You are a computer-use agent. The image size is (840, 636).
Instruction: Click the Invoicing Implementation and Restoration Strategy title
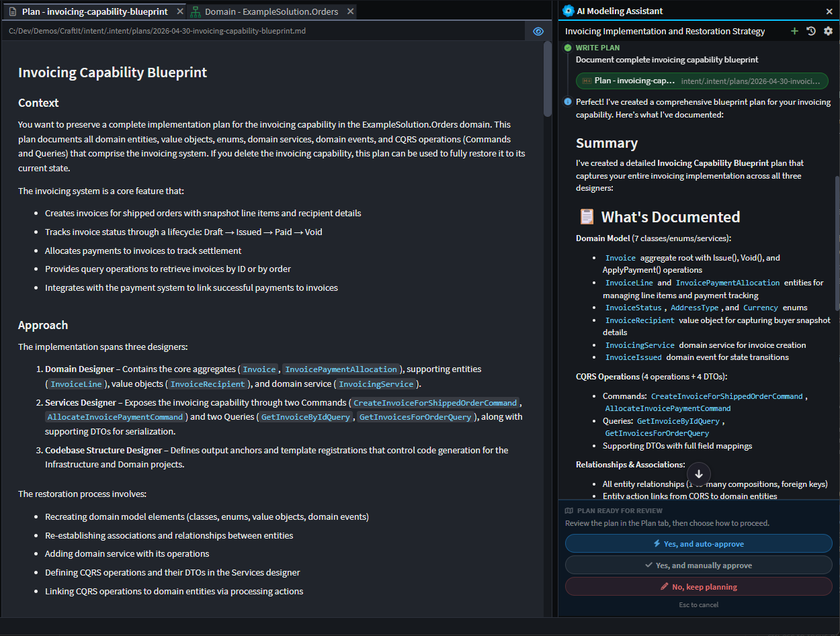[x=665, y=31]
